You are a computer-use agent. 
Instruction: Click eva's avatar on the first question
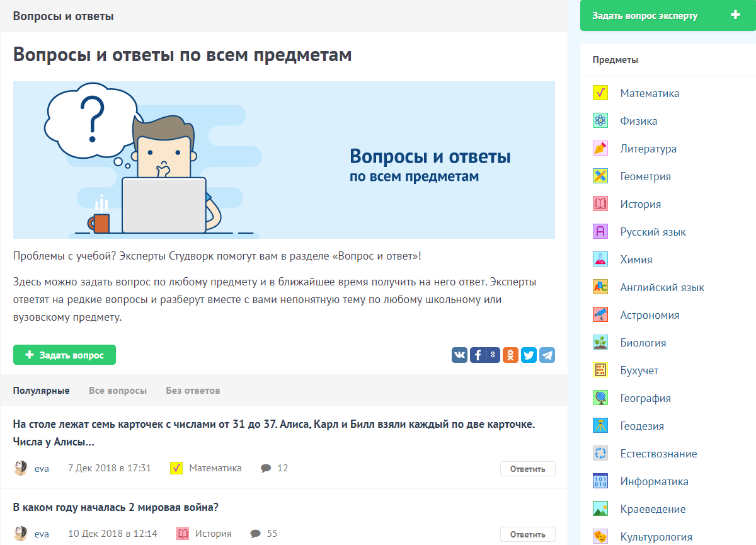21,468
